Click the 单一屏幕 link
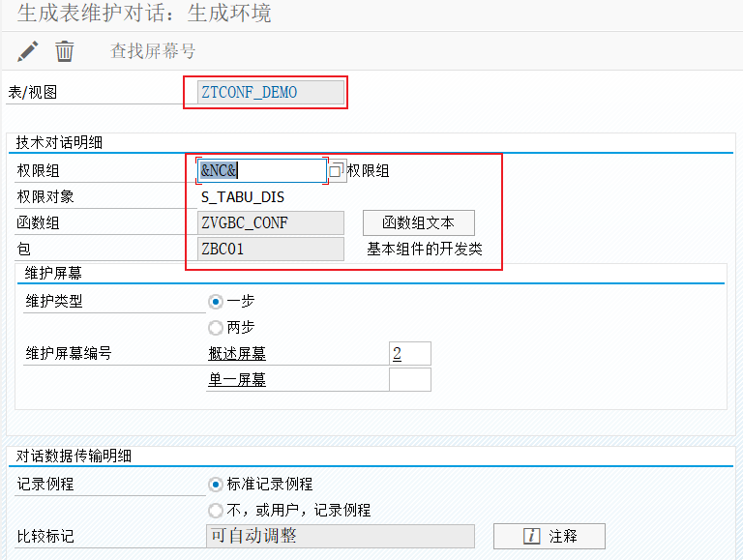The height and width of the screenshot is (560, 743). pyautogui.click(x=237, y=379)
